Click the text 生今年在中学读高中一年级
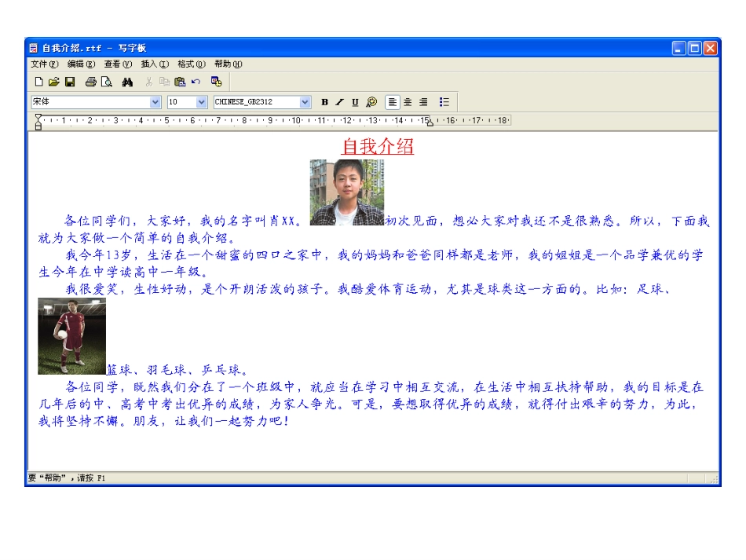The height and width of the screenshot is (560, 746). click(x=119, y=273)
